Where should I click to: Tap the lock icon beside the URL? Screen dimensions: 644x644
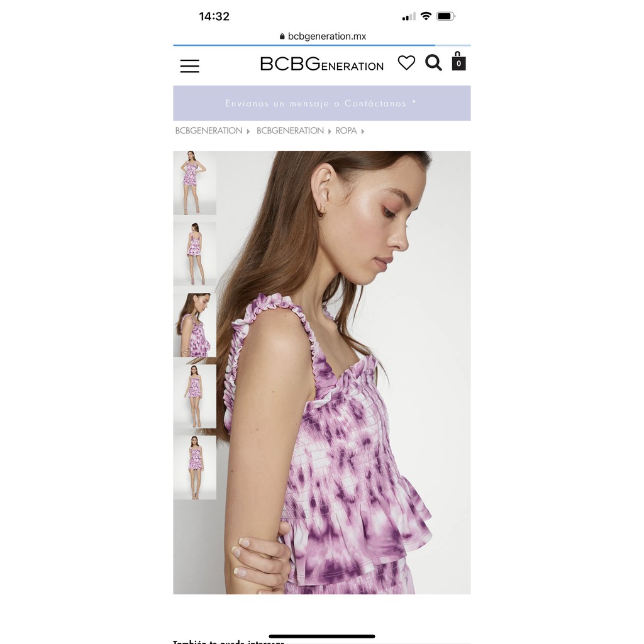point(282,36)
